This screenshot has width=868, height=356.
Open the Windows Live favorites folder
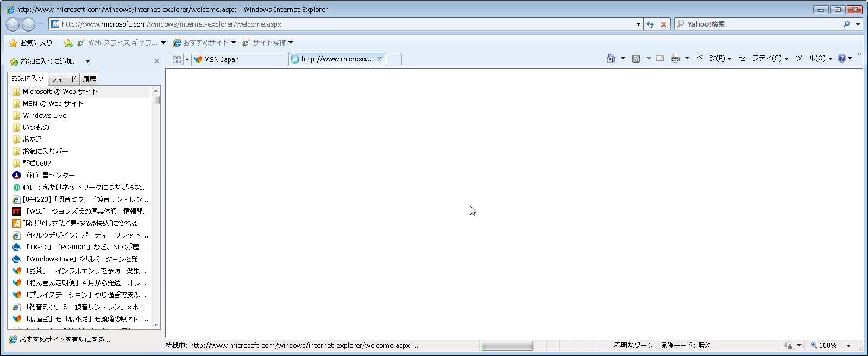[x=80, y=116]
